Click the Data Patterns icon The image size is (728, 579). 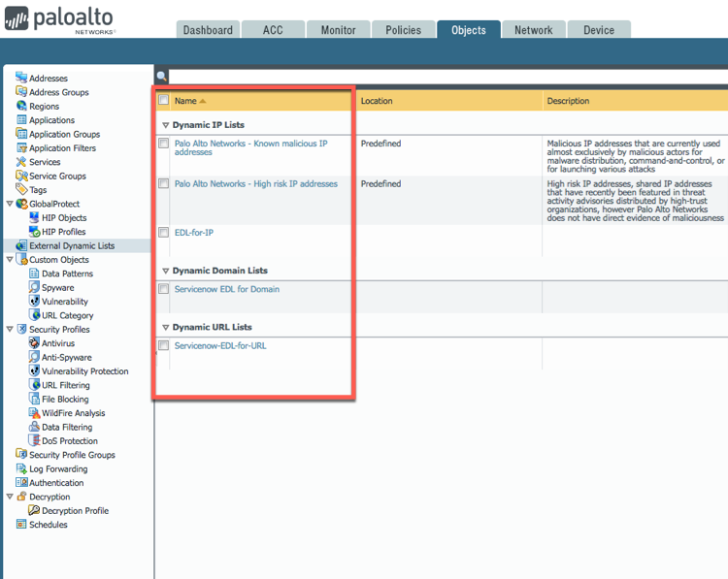coord(34,273)
